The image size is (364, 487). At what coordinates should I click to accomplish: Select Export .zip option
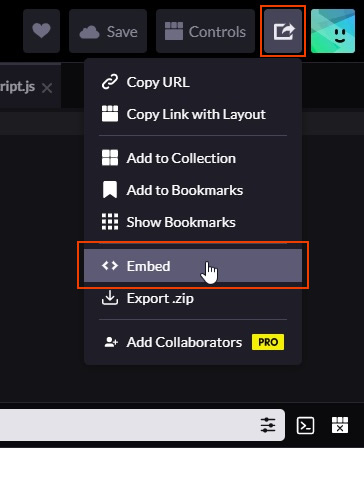pyautogui.click(x=193, y=298)
